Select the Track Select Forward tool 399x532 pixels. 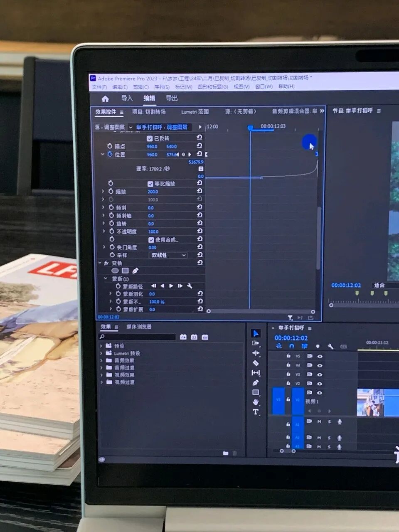tap(255, 343)
